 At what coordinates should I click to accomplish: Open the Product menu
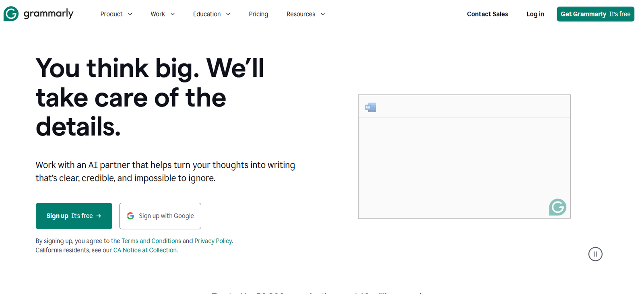pyautogui.click(x=111, y=14)
